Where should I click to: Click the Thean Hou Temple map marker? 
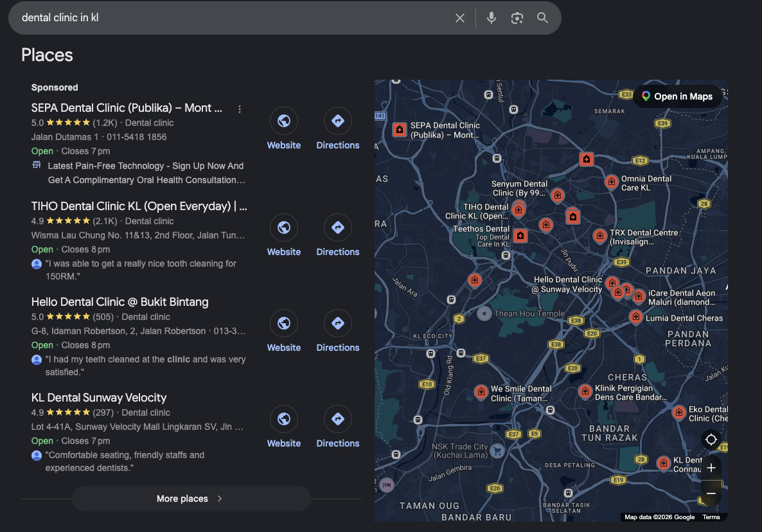(x=484, y=314)
